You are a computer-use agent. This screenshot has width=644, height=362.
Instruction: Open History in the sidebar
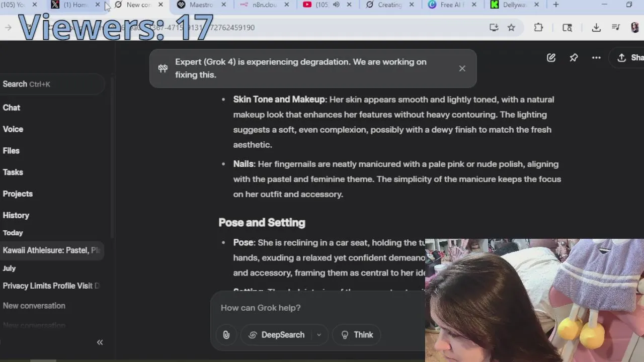(16, 215)
